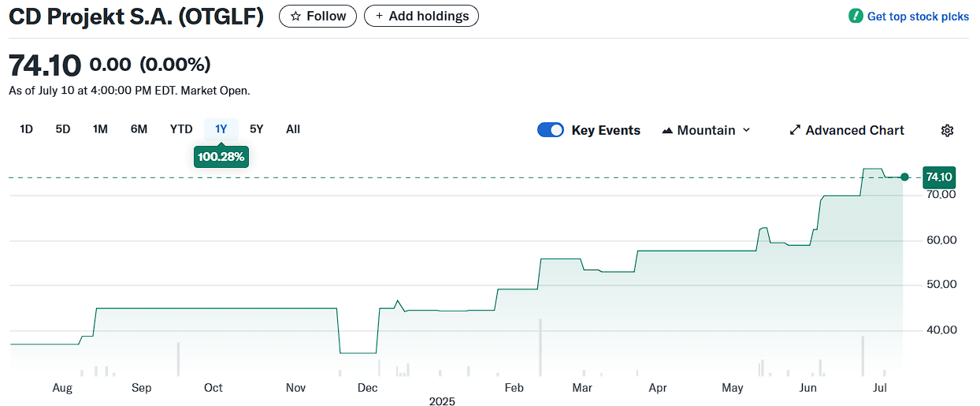Click the Feb label on the time axis
Screen dimensions: 980x406
514,388
